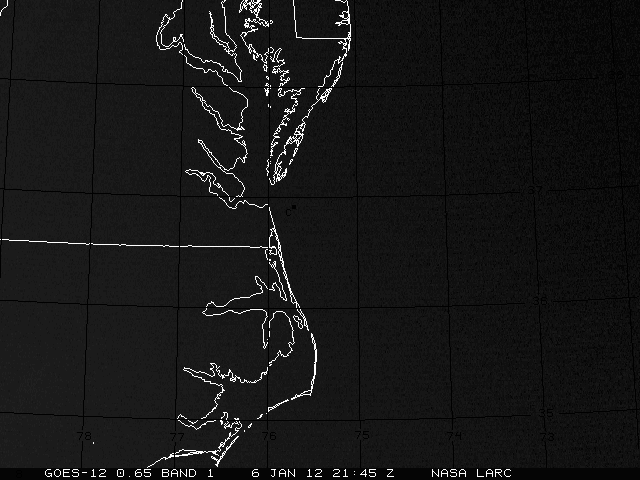Select the 21:45 Z timestamp
The image size is (640, 480).
(360, 472)
